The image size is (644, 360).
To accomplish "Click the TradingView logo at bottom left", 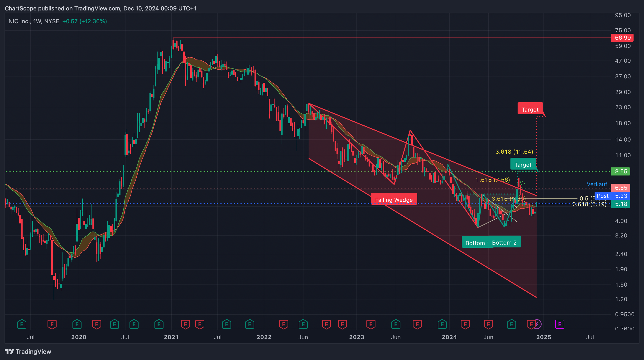I will point(28,351).
